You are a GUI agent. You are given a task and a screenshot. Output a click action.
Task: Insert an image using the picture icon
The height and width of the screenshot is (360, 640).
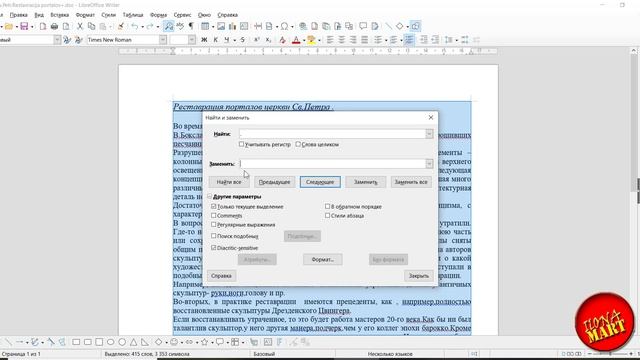pos(221,27)
